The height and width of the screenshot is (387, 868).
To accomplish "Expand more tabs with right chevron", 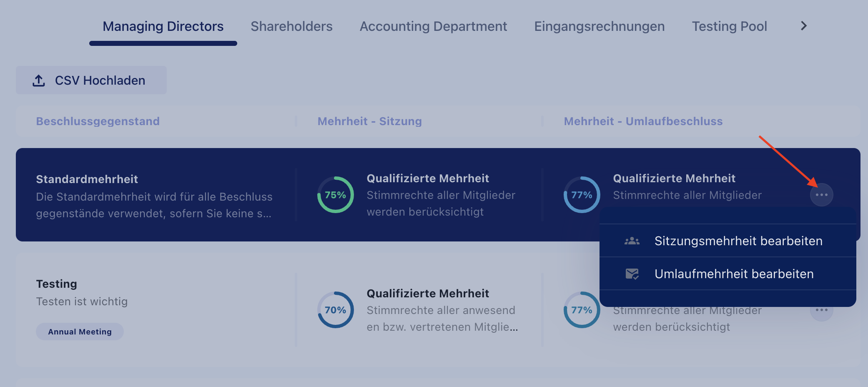I will pos(804,26).
